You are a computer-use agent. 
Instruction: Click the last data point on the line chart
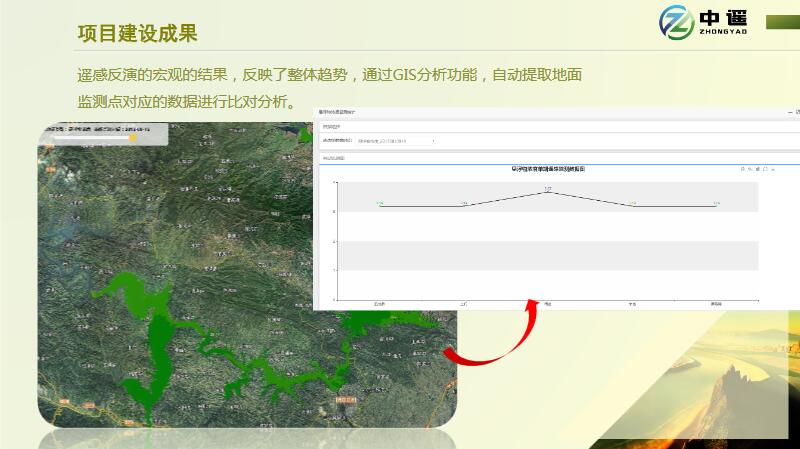point(716,205)
